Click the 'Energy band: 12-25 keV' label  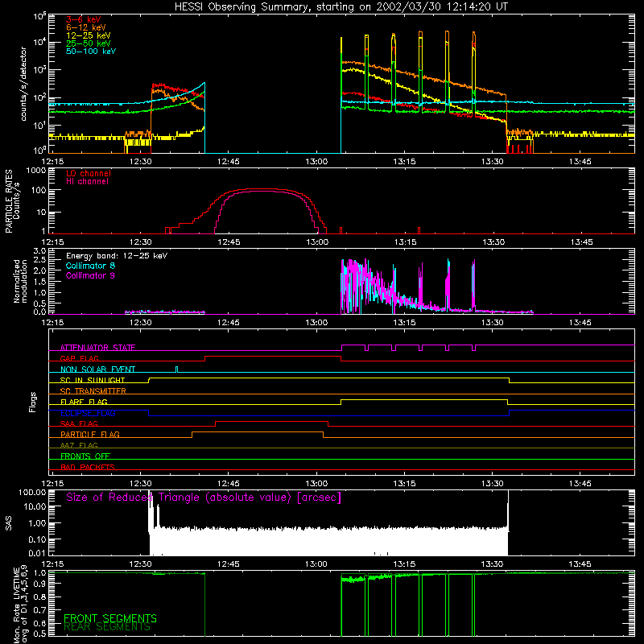(x=117, y=256)
